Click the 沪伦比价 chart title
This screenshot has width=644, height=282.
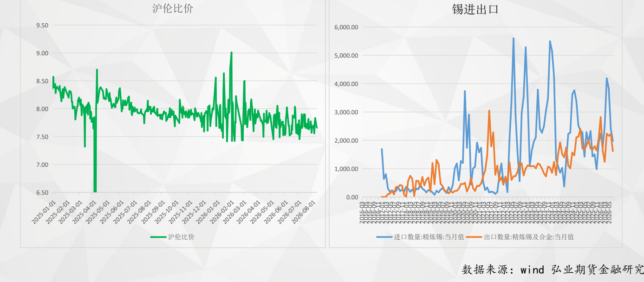[172, 8]
